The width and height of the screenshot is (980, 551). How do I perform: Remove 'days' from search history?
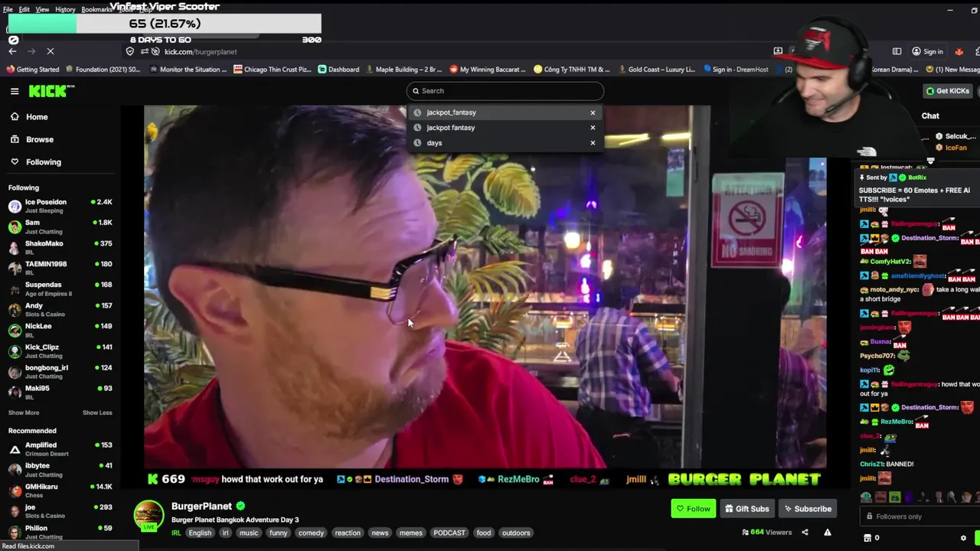[593, 143]
